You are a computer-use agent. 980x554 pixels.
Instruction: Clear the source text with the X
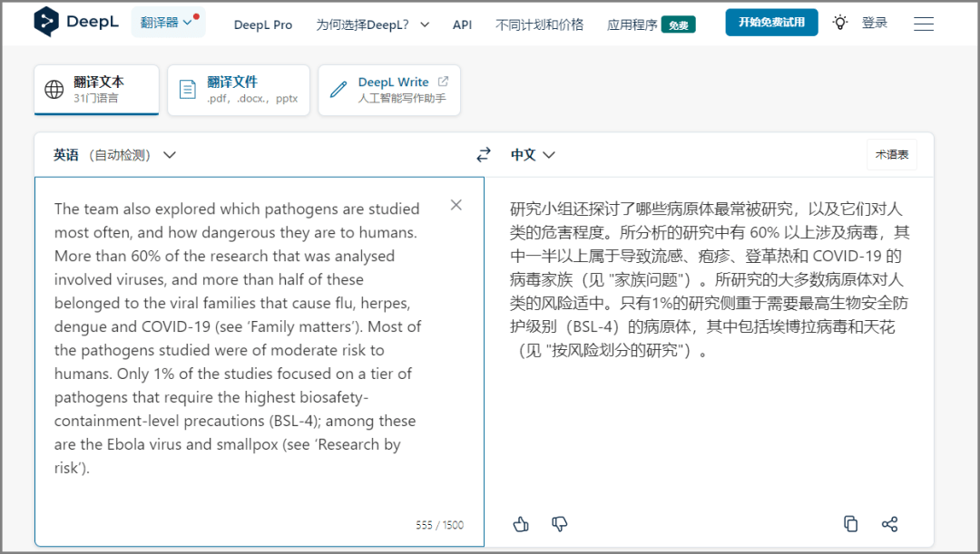456,205
